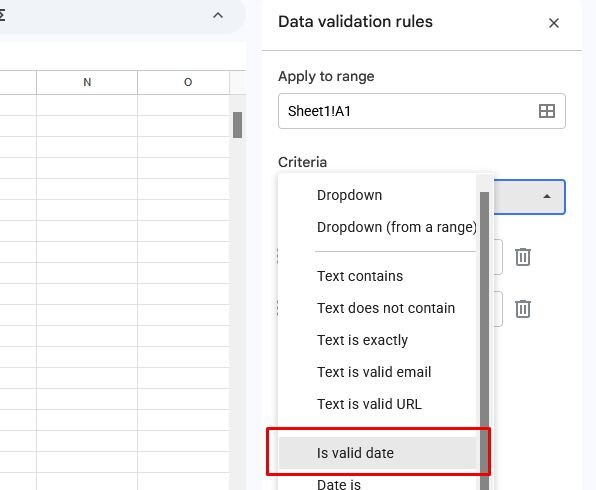Choose Text does not contain criteria
This screenshot has height=490, width=596.
tap(377, 308)
